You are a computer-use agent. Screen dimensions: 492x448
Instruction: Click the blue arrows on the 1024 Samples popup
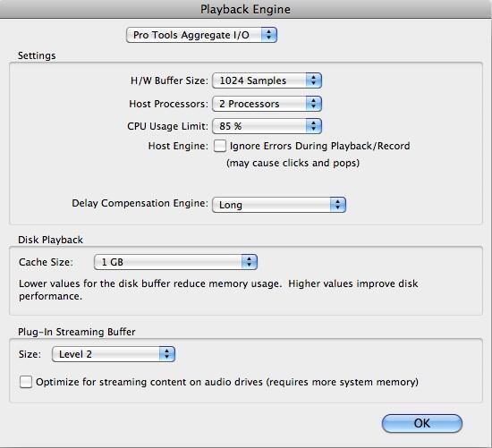313,80
